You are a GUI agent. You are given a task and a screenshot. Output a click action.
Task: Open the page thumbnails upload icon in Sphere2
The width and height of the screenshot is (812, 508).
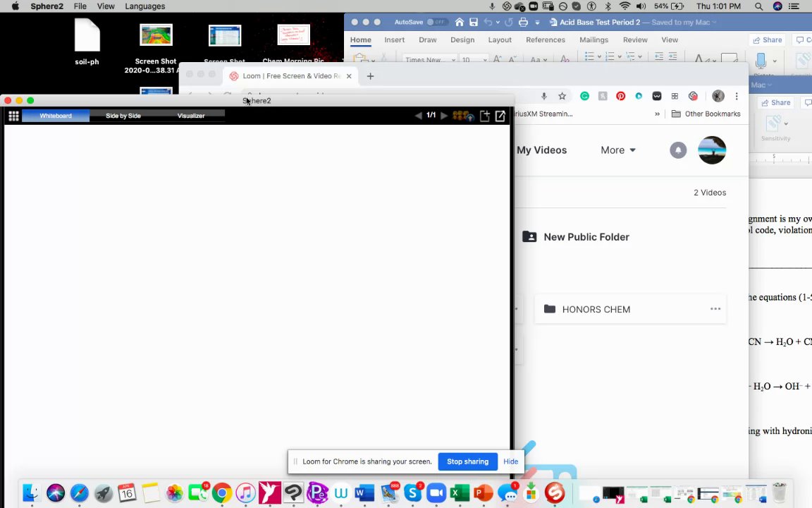click(x=463, y=116)
